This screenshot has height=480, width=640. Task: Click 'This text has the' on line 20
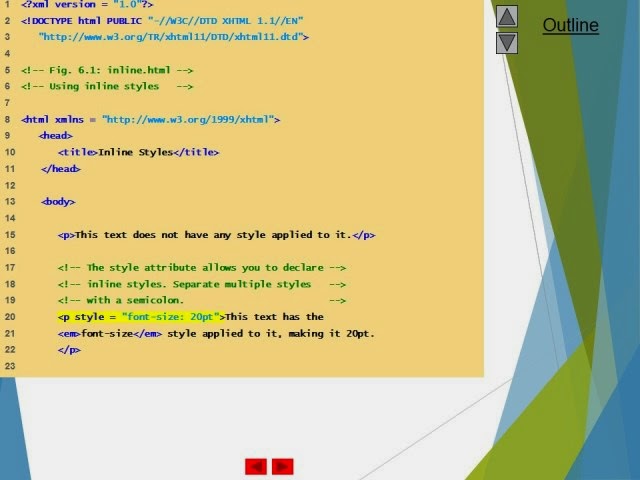274,317
